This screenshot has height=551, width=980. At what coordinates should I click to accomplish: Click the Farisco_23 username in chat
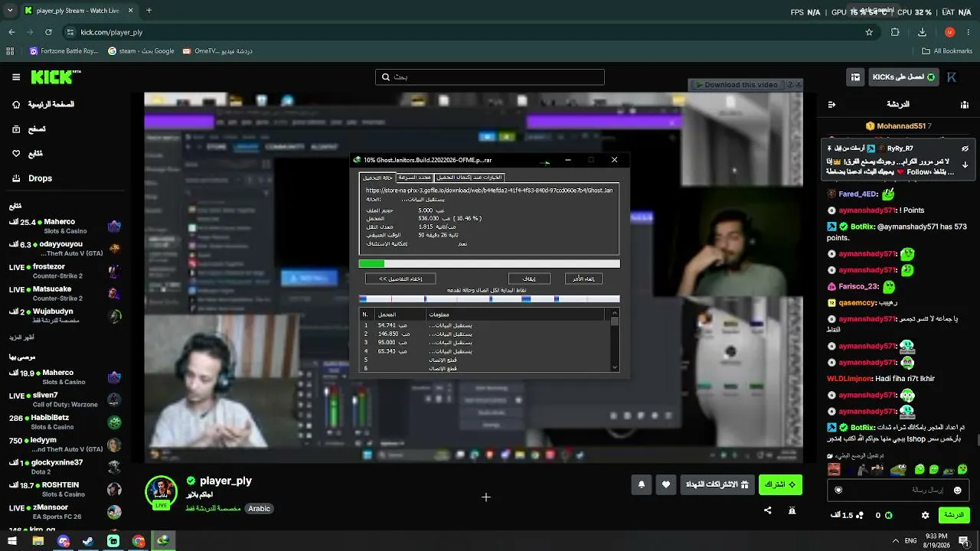click(x=858, y=286)
